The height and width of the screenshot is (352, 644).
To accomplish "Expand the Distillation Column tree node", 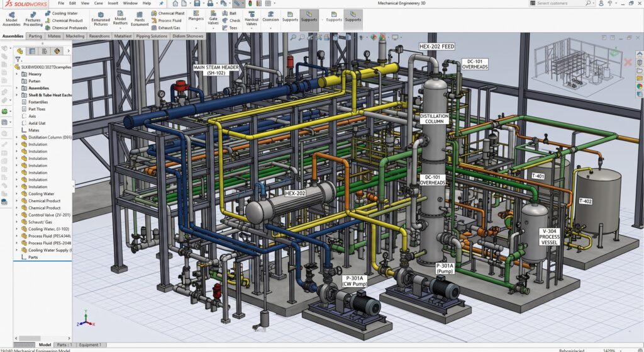I will coord(17,137).
